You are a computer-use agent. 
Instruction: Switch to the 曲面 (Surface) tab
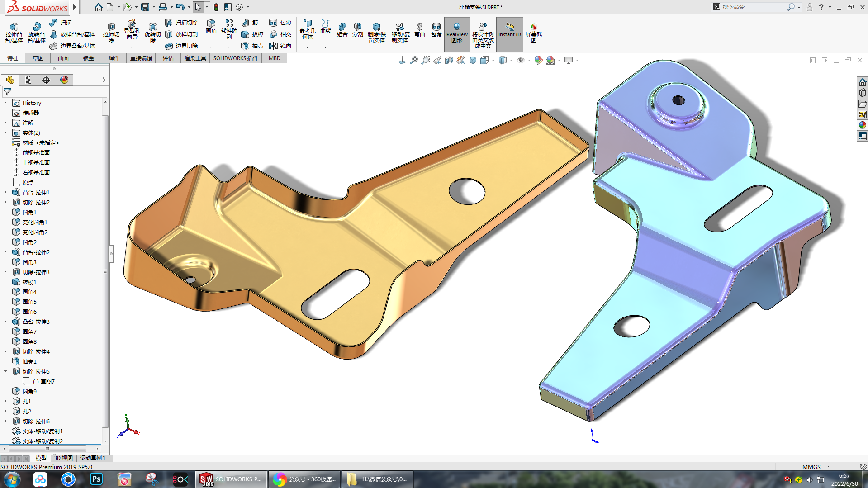(x=63, y=58)
